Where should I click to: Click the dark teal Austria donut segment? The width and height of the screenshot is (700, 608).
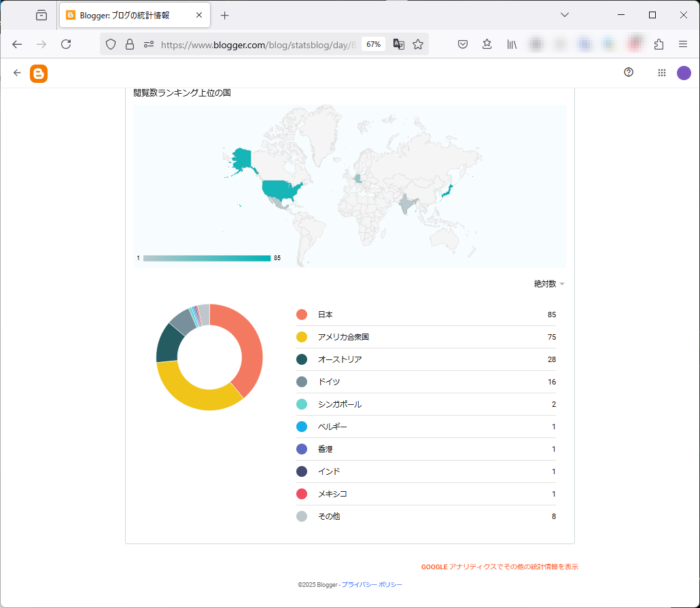coord(169,344)
